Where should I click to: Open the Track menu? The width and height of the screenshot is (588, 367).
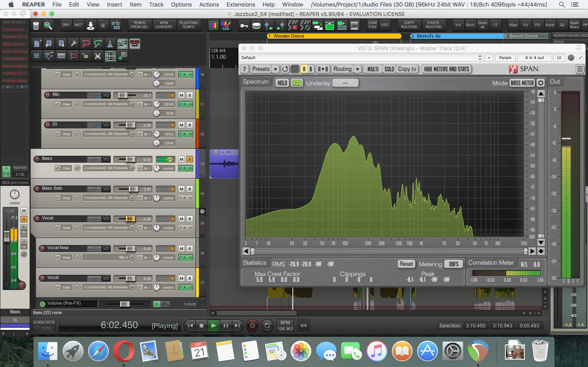click(156, 4)
